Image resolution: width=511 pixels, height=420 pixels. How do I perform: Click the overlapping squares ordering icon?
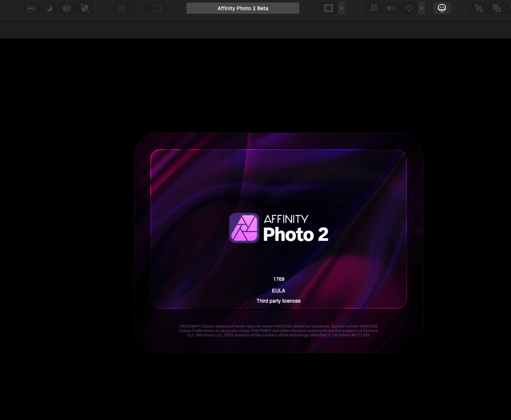(497, 8)
